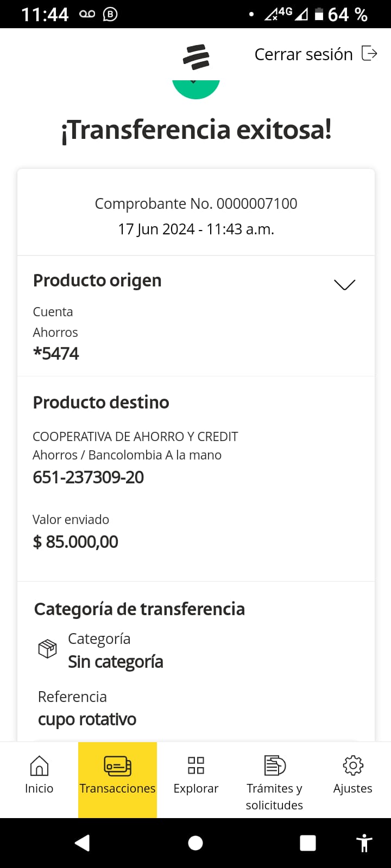The height and width of the screenshot is (868, 391).
Task: Tap the Ajustes gear icon
Action: [352, 765]
